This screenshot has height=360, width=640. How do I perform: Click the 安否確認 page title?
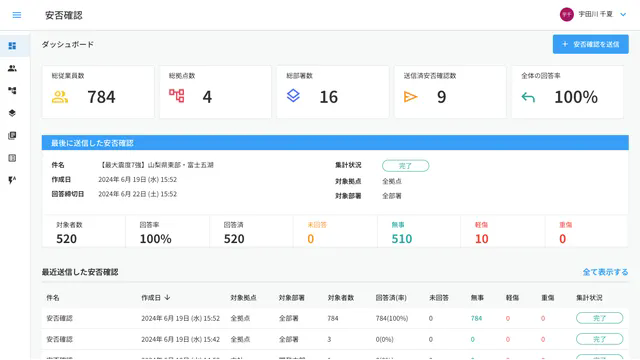pyautogui.click(x=64, y=15)
